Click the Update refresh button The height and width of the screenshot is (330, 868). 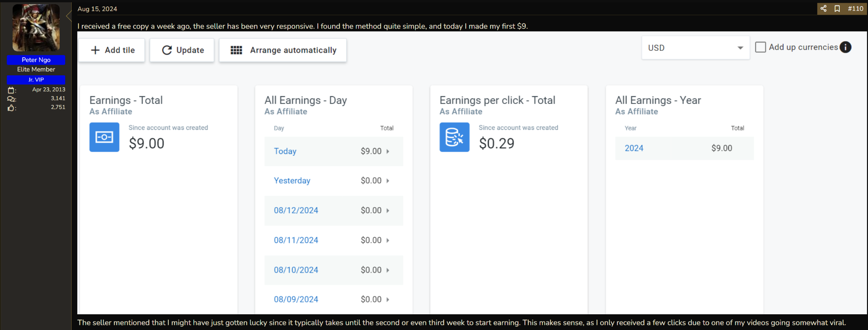pos(182,50)
